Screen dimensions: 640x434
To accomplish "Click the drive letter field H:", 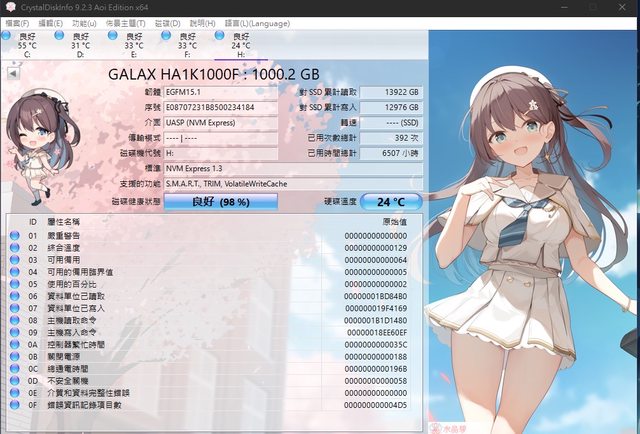I will (221, 154).
